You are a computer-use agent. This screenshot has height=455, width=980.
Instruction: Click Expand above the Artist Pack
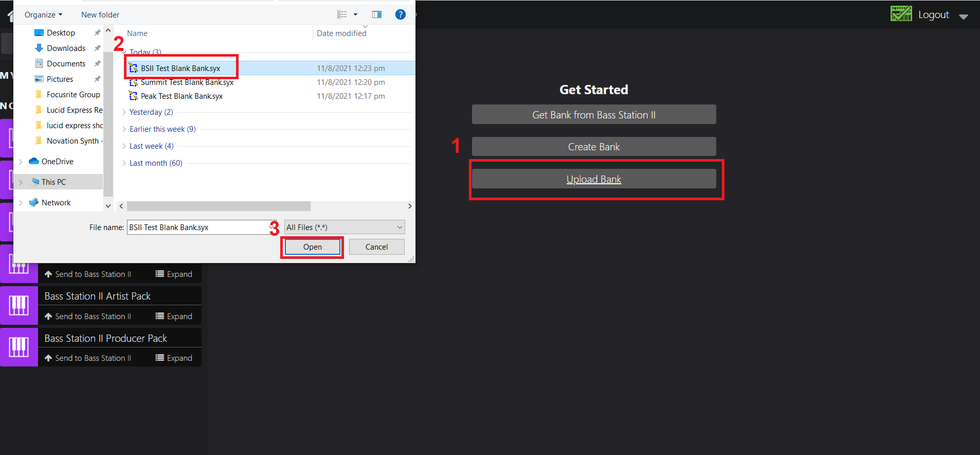click(174, 274)
